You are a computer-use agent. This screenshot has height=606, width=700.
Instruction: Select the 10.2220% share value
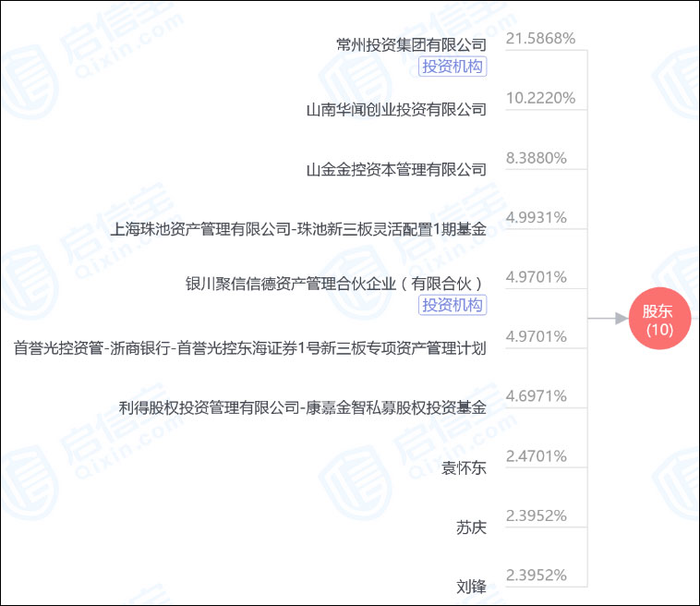point(540,98)
